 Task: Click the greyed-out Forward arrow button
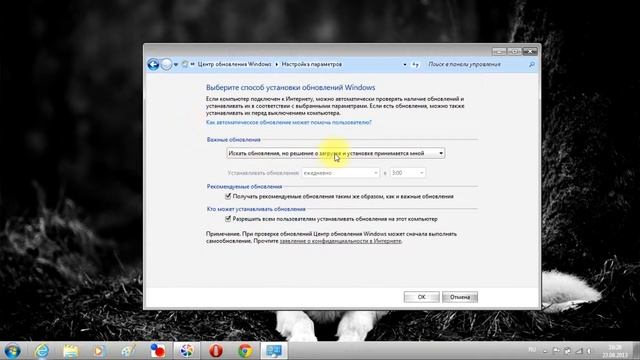coord(166,64)
